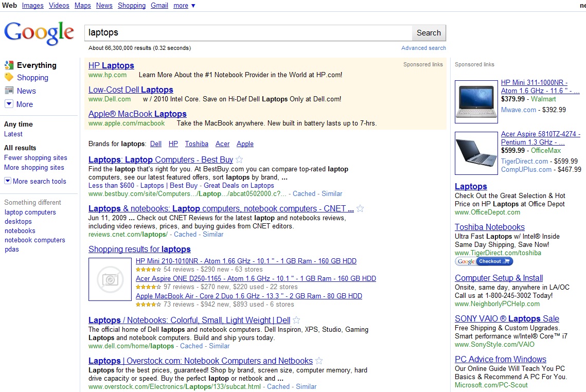Open Maps from the top navigation bar
Screen dimensions: 586x392
tap(82, 6)
